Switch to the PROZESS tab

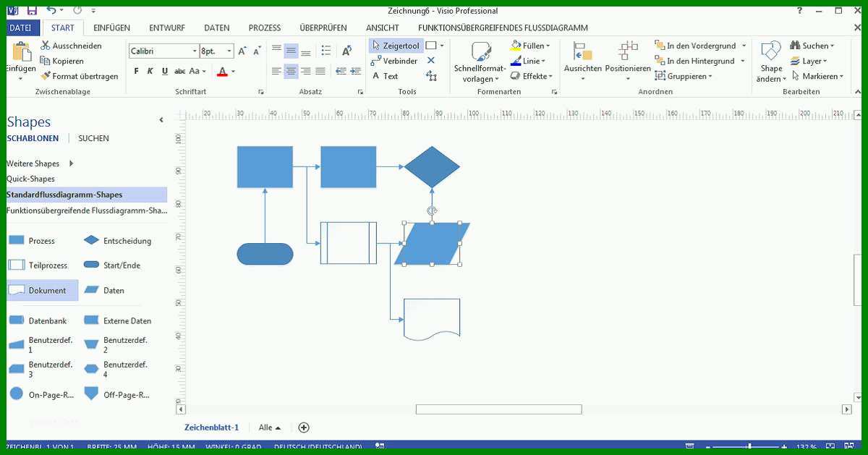(265, 27)
